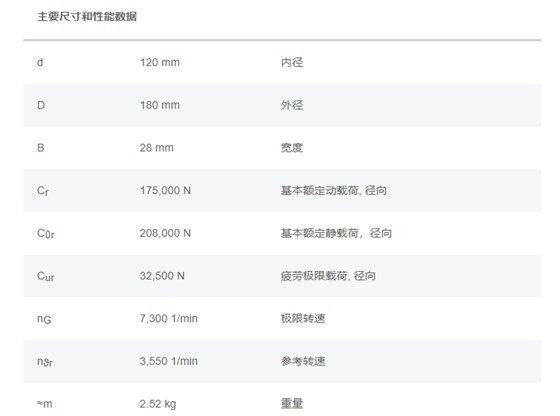
Task: Select the 2.52 kg weight value
Action: (x=158, y=404)
